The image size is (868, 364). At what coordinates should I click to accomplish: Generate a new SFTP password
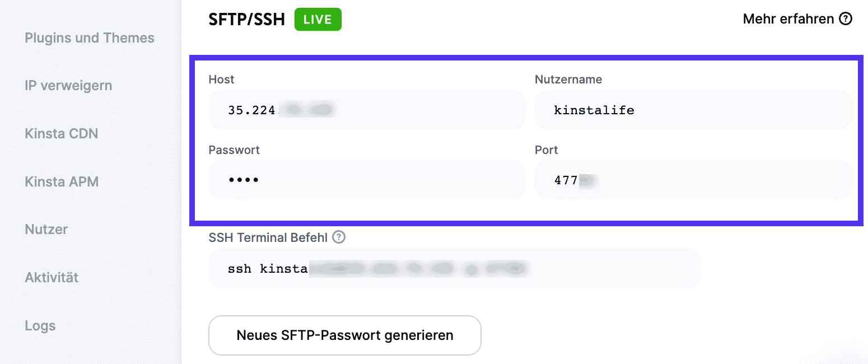click(x=345, y=335)
